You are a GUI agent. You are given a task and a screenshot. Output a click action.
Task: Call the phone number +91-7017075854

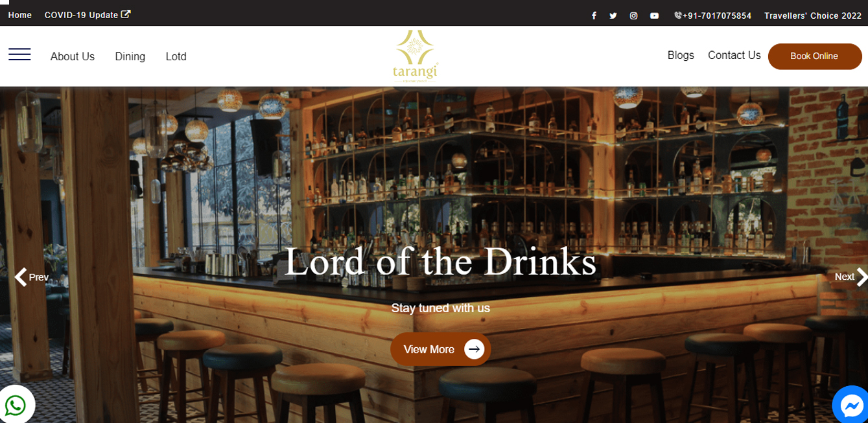click(712, 16)
